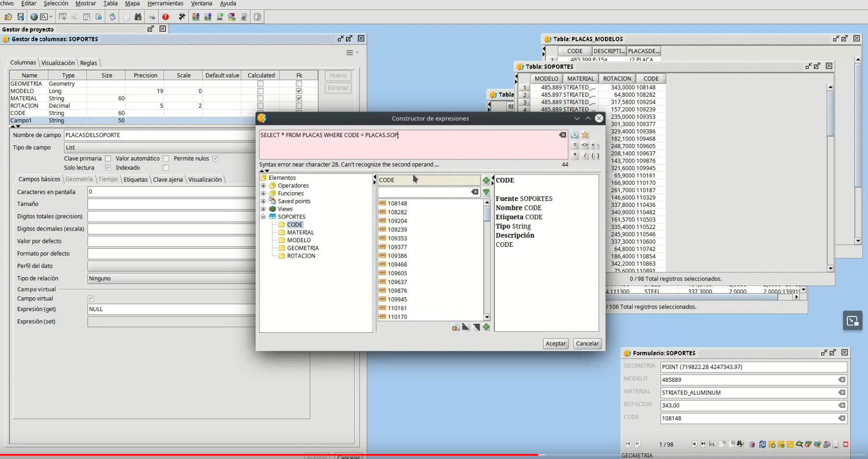Toggle the Clave primaria checkbox

pyautogui.click(x=108, y=159)
